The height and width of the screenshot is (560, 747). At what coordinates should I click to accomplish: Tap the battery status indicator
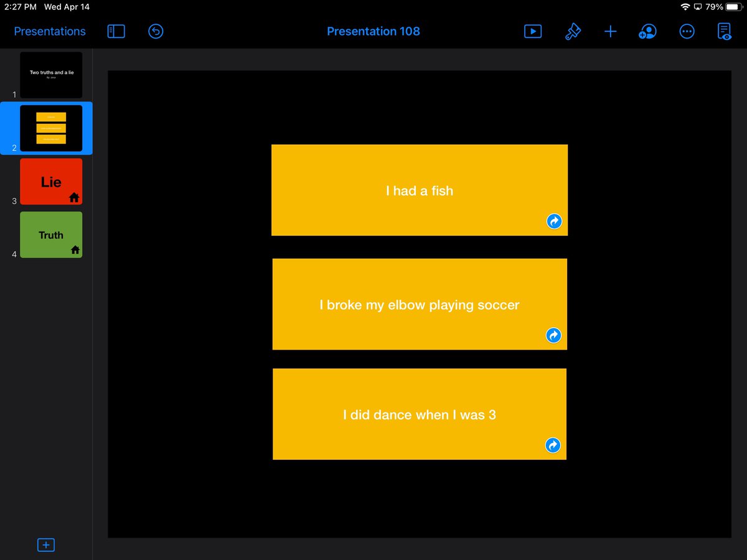click(x=734, y=7)
